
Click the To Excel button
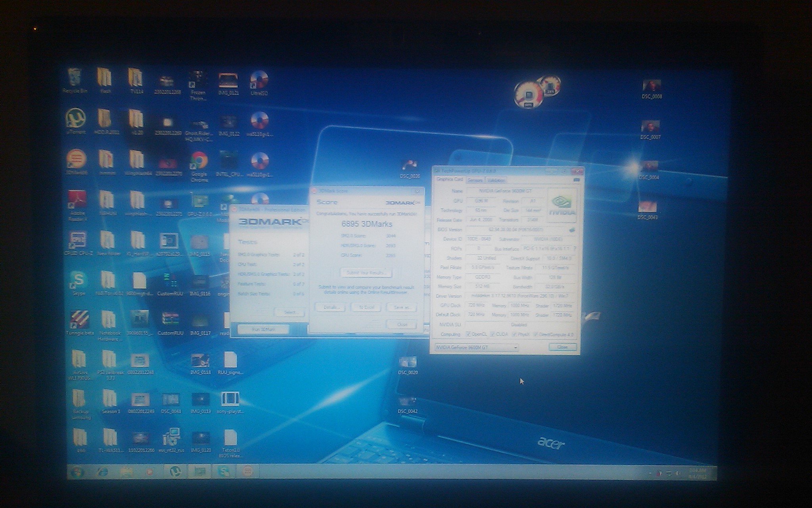366,307
